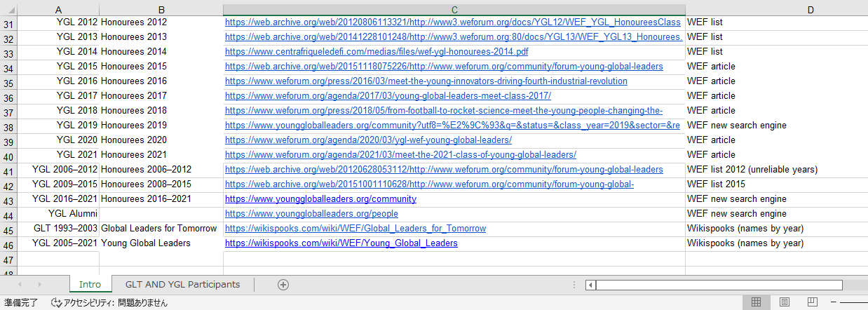The image size is (868, 310).
Task: Select cell 'WEF list 2012 (unreliable years)'
Action: click(776, 170)
